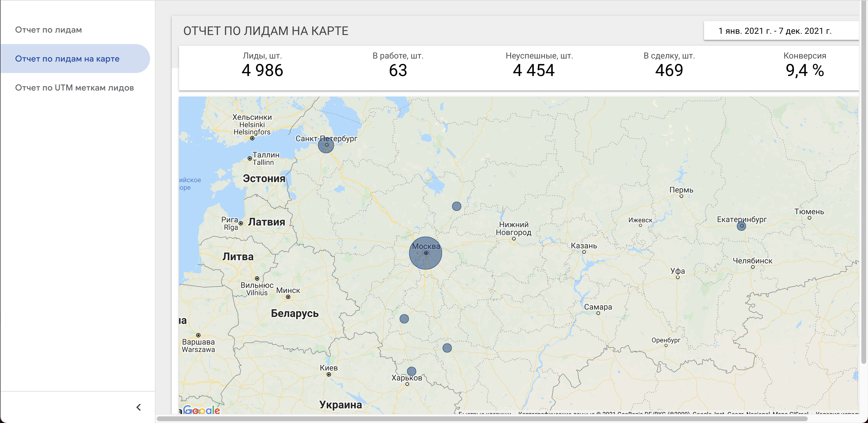
Task: Click the 'Лиды, шт.' scorecard
Action: (x=262, y=66)
